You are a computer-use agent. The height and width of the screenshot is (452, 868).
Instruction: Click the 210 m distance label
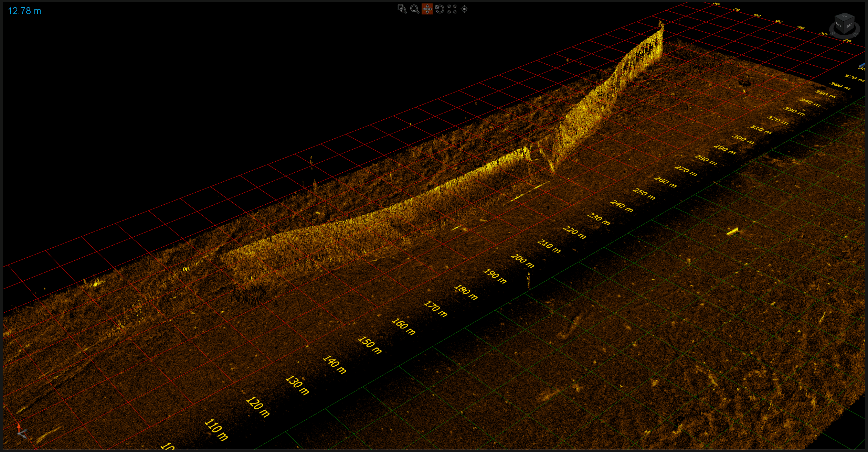tap(549, 246)
